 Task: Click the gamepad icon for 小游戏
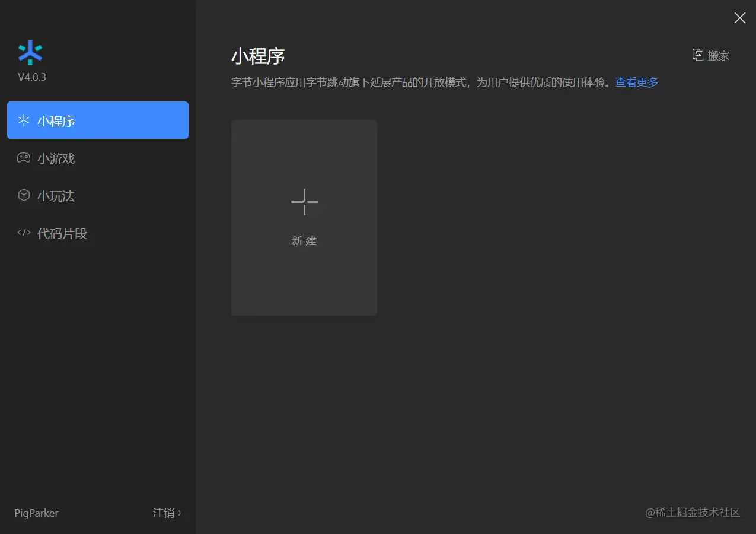[24, 158]
